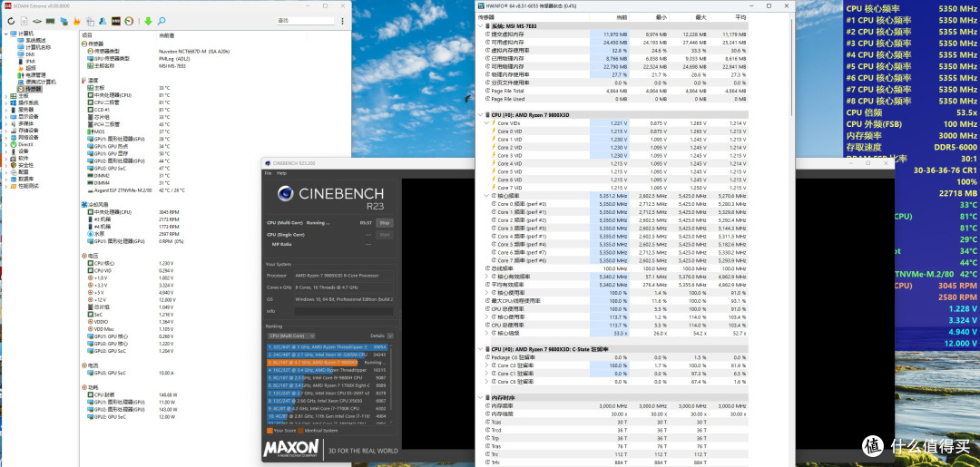Select 传感器 node in the AIDA64 tree
This screenshot has width=980, height=467.
(x=34, y=89)
